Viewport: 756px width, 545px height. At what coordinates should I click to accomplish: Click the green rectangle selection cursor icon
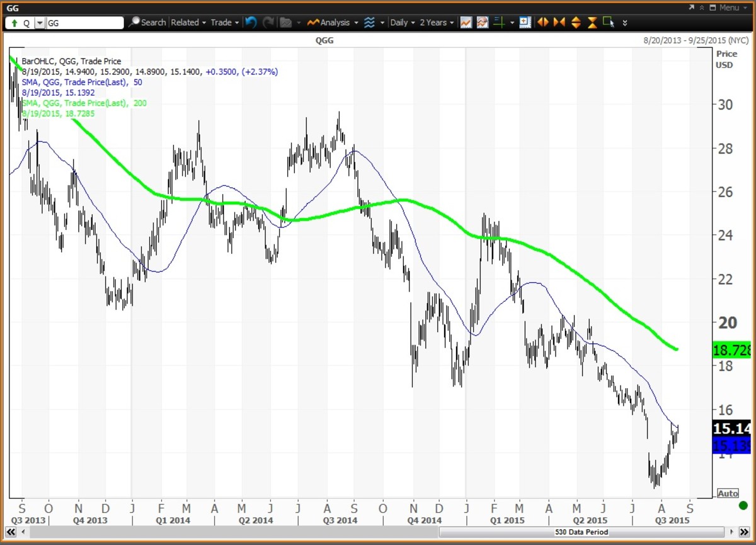(609, 23)
